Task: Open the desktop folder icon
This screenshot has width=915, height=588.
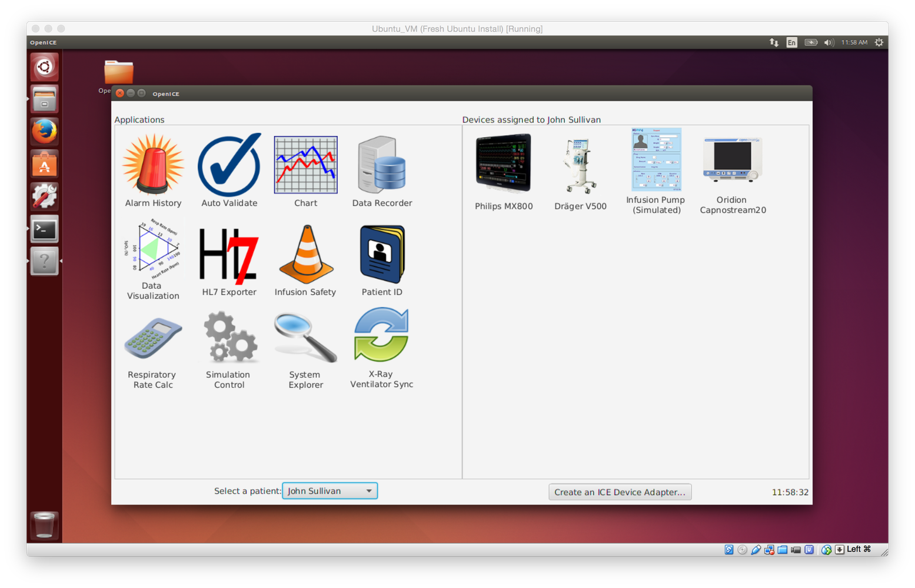Action: click(x=119, y=72)
